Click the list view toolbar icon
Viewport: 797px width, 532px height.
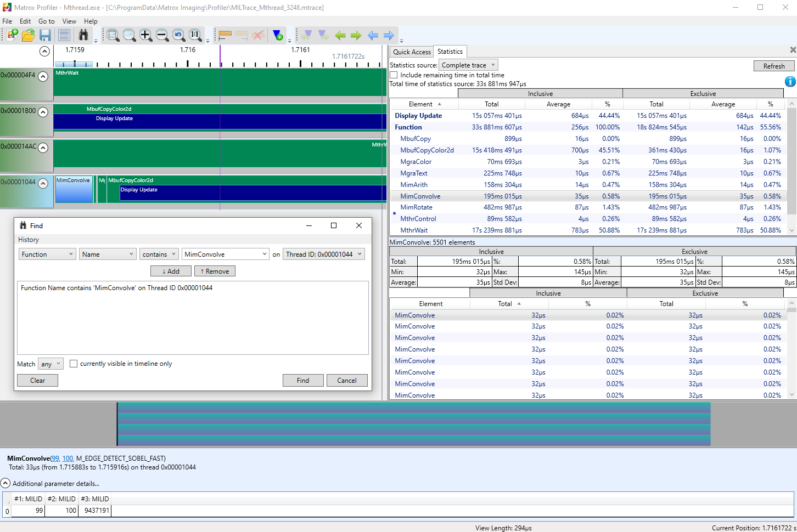64,35
